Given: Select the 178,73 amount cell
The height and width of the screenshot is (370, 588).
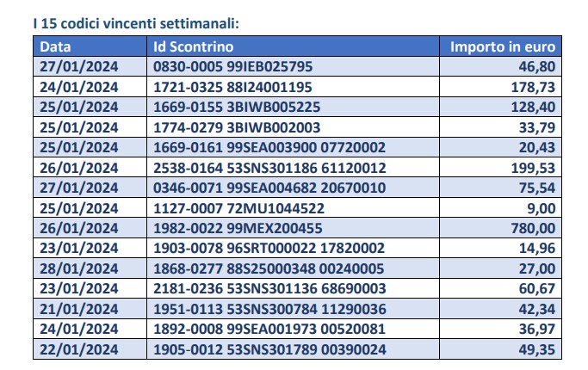Looking at the screenshot, I should [500, 87].
